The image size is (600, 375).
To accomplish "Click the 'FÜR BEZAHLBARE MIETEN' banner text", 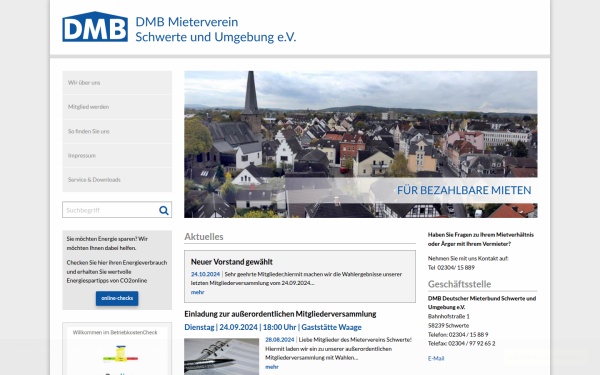I will [464, 190].
